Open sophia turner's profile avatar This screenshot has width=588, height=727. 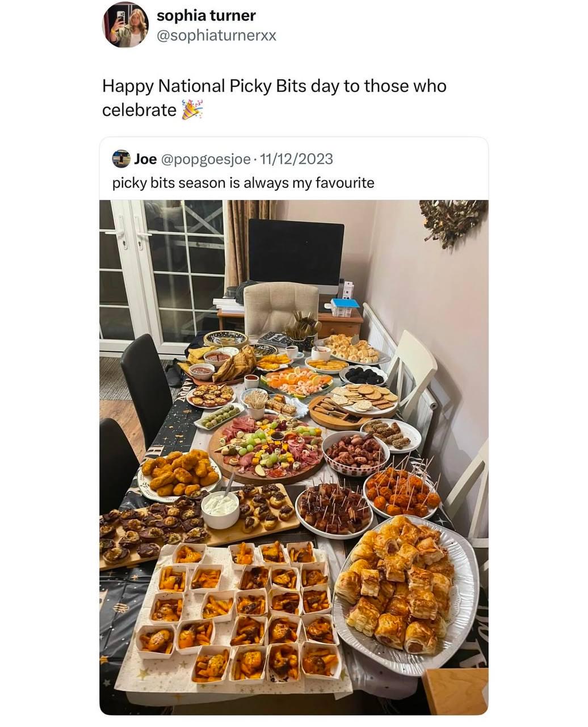(125, 25)
